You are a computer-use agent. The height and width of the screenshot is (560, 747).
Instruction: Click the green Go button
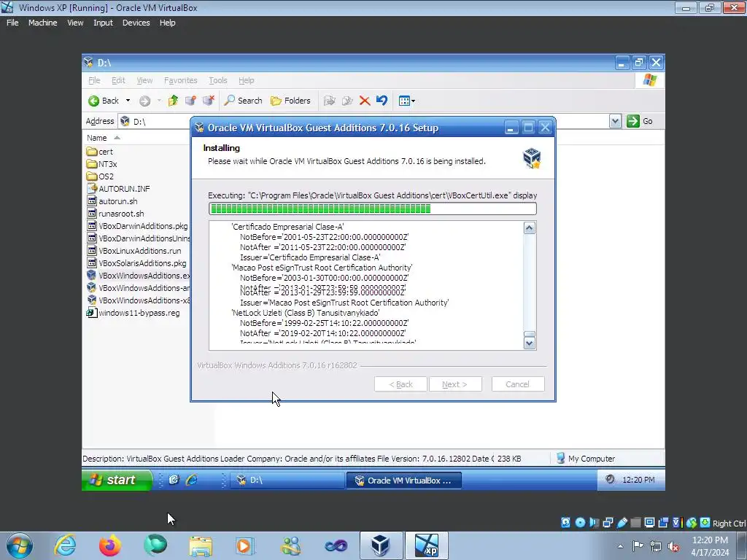tap(639, 121)
